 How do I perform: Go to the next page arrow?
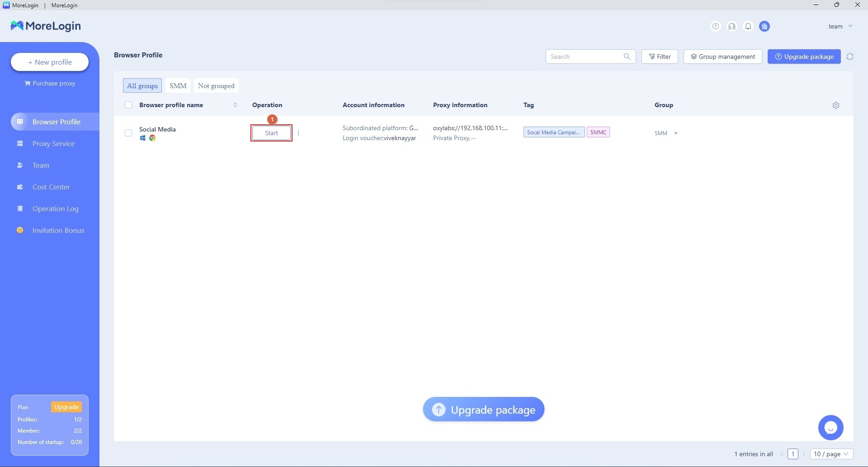click(x=804, y=454)
